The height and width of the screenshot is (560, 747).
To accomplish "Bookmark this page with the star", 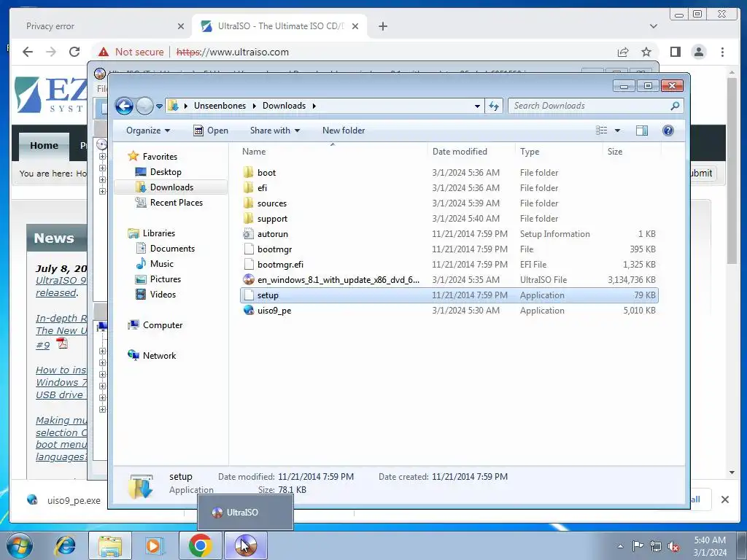I will [646, 52].
